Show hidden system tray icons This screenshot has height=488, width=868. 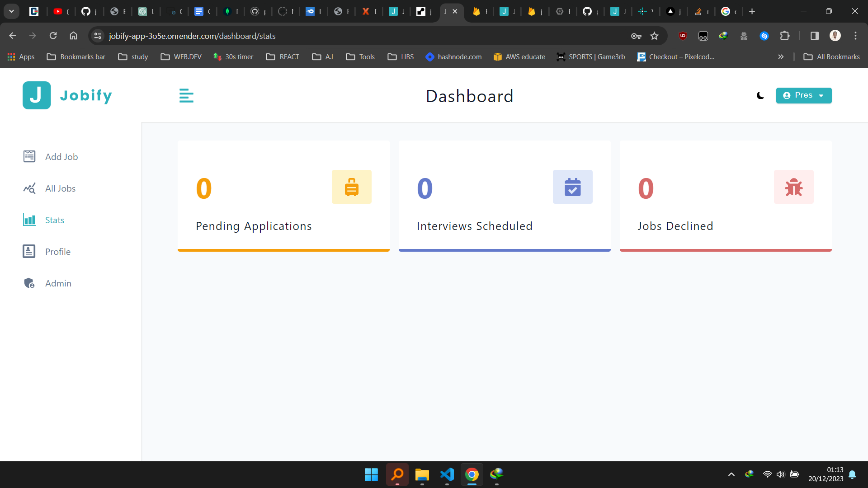(x=731, y=474)
